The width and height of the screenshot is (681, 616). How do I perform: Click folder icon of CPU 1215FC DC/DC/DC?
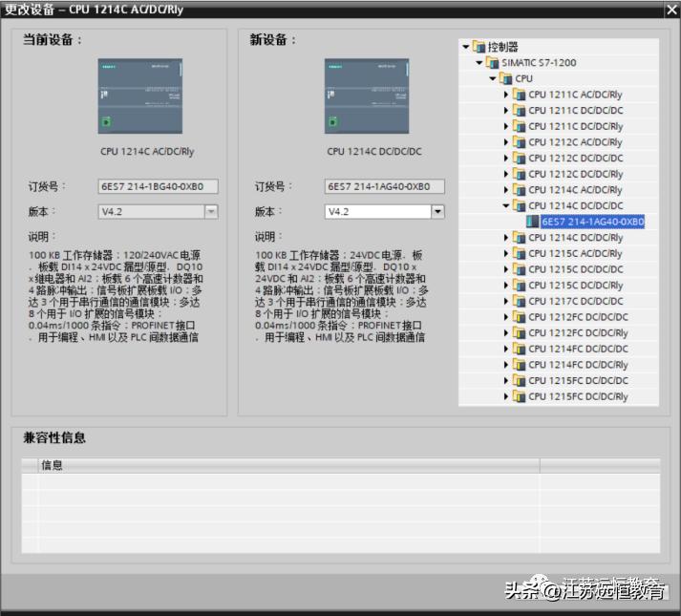point(519,380)
